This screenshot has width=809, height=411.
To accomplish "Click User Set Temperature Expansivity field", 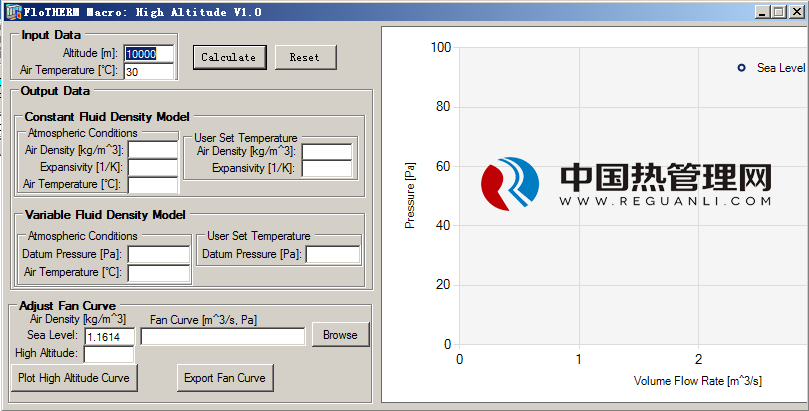I will tap(327, 168).
